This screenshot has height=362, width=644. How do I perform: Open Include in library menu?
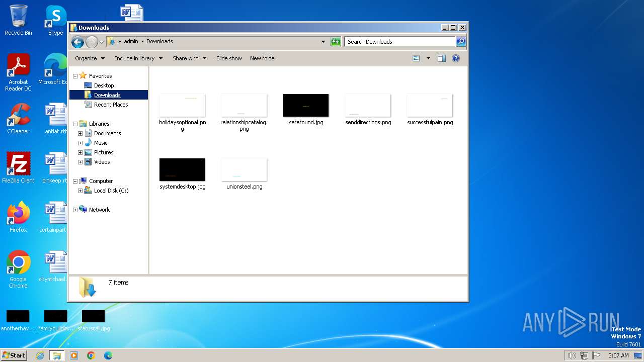138,58
